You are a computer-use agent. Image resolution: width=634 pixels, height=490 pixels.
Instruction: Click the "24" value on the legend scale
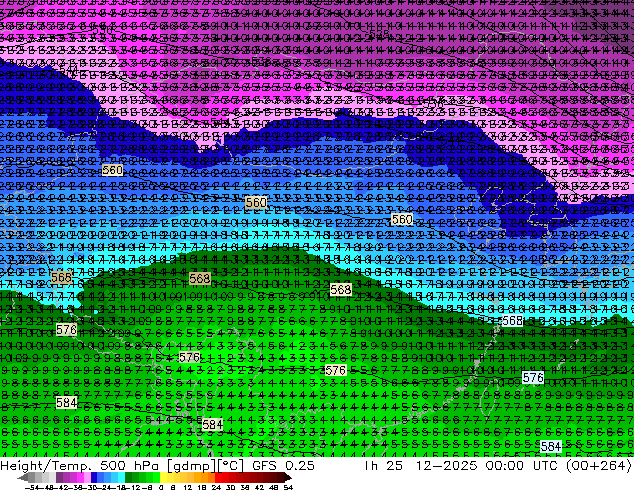tap(216, 488)
